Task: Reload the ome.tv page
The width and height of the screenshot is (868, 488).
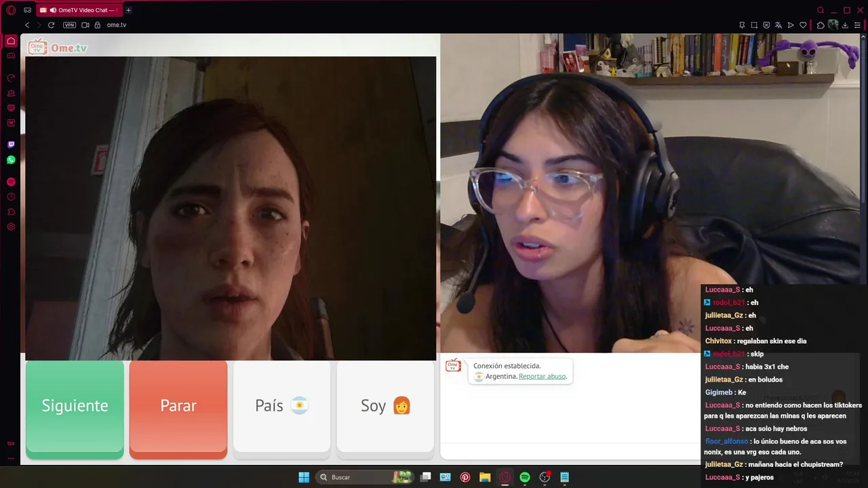Action: click(51, 25)
